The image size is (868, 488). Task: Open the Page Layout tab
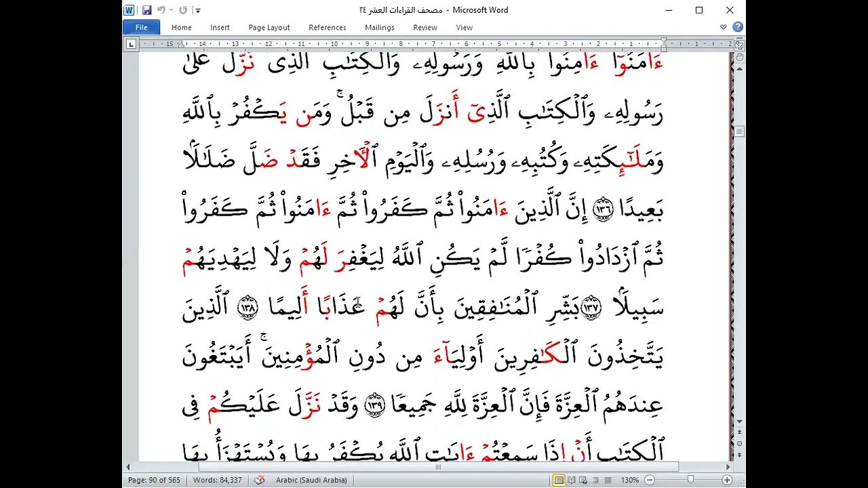click(x=269, y=28)
